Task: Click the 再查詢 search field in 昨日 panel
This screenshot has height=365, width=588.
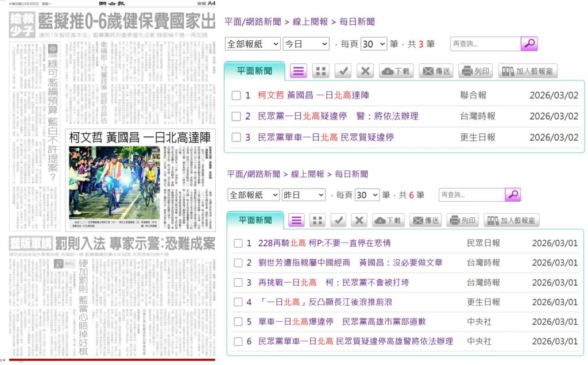Action: point(471,195)
